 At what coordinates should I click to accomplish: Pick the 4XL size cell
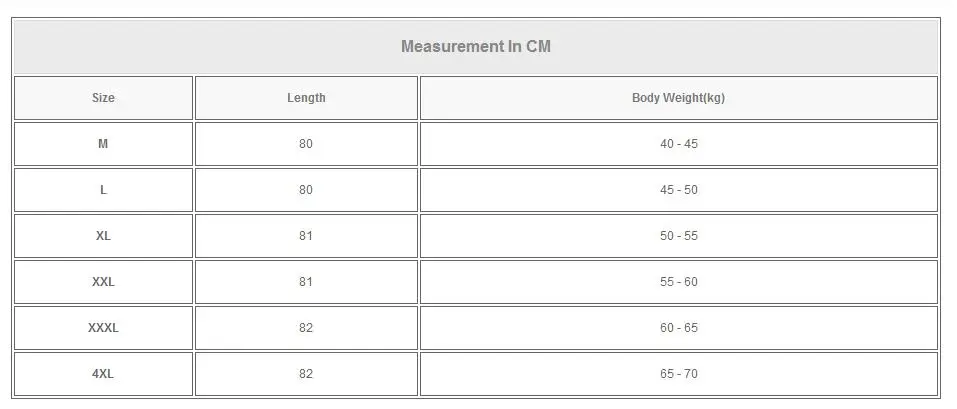coord(103,374)
